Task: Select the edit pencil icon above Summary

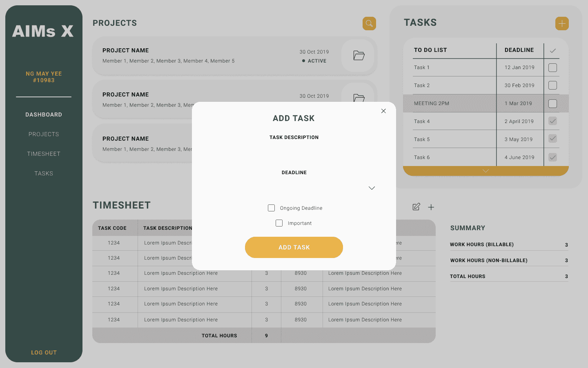Action: tap(416, 207)
